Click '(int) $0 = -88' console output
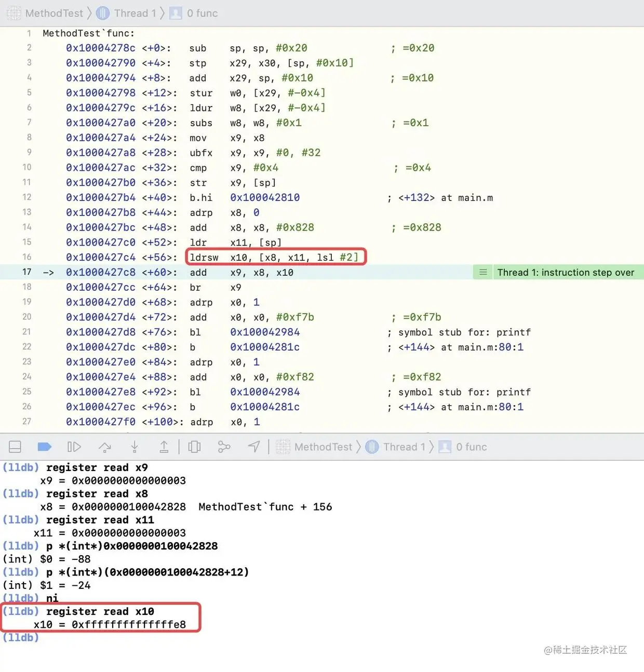The image size is (644, 672). pos(47,559)
